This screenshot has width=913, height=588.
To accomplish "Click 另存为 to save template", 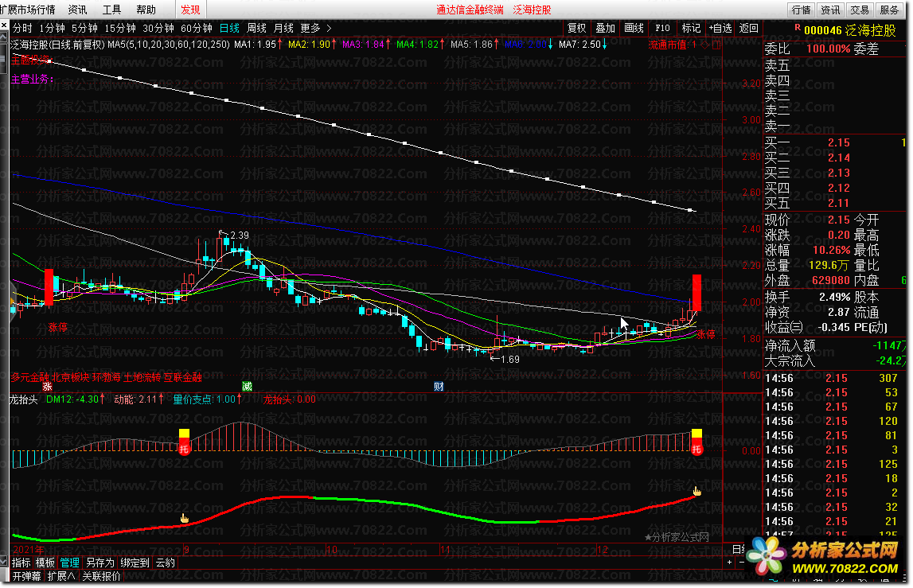I will pyautogui.click(x=100, y=563).
